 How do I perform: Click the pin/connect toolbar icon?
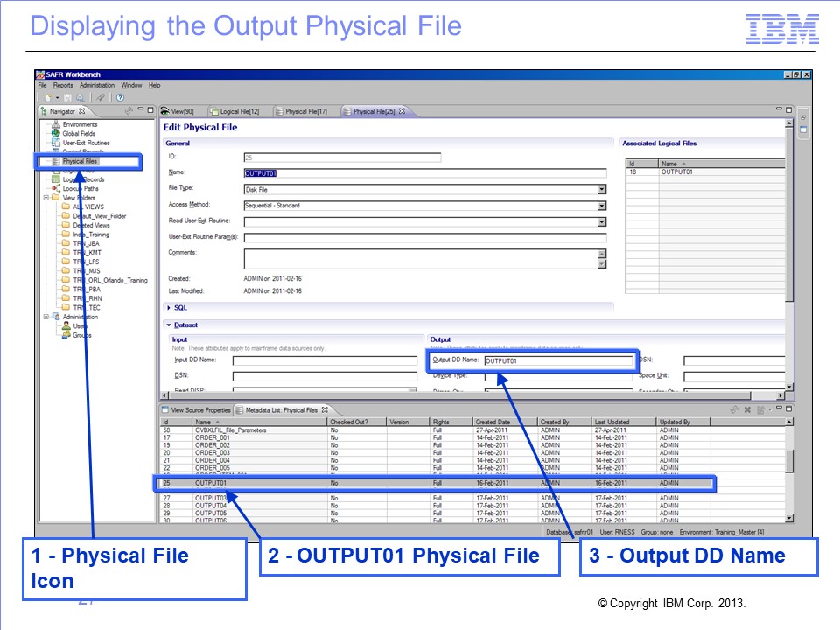pos(100,97)
